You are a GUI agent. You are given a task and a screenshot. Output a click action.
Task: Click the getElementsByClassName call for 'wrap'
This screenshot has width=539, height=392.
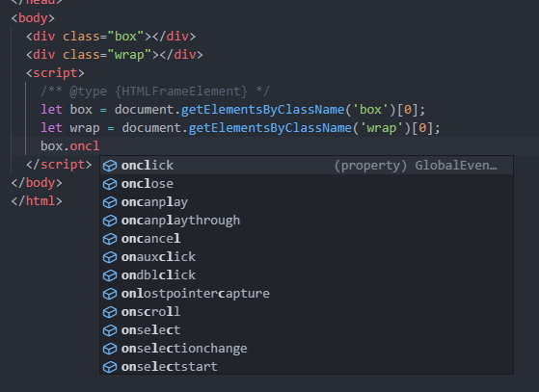270,128
